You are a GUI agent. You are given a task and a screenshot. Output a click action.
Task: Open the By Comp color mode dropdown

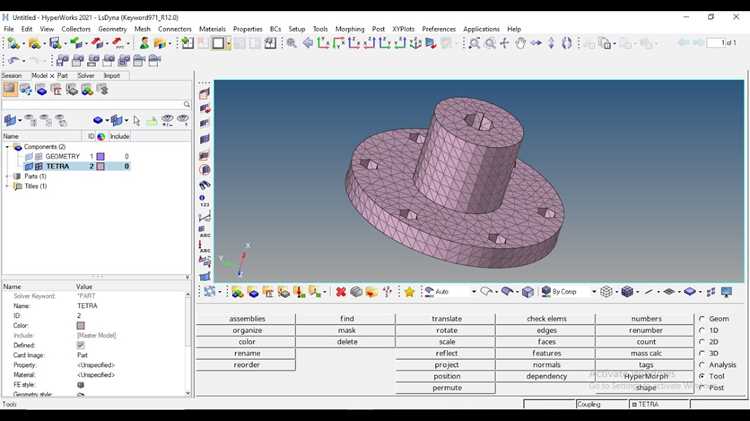click(x=594, y=292)
